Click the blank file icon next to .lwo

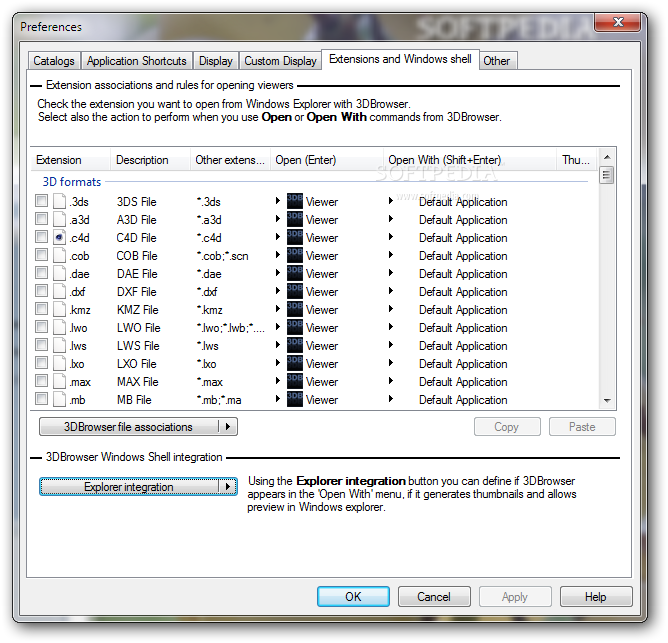[x=60, y=327]
